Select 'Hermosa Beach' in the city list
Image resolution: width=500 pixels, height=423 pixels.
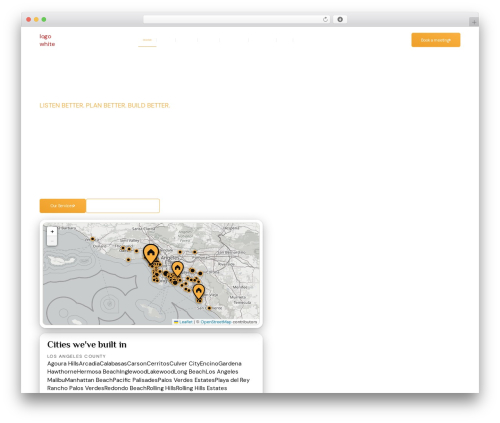click(98, 372)
